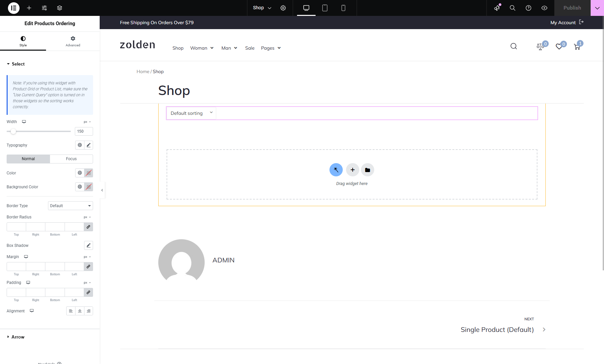Click the Width slider handle
Viewport: 604px width, 364px height.
click(13, 131)
